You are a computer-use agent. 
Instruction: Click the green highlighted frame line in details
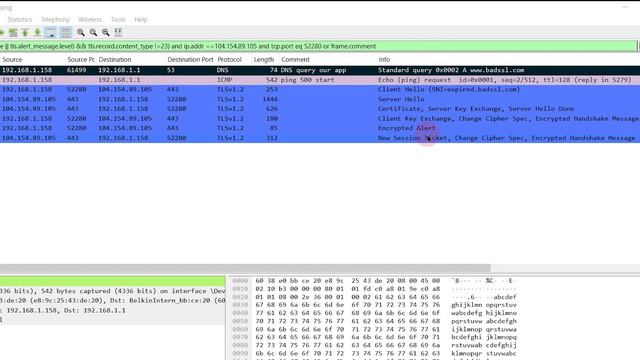pyautogui.click(x=112, y=281)
